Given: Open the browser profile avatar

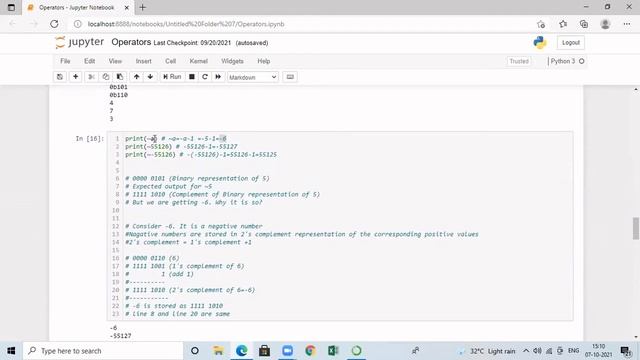Looking at the screenshot, I should 605,24.
